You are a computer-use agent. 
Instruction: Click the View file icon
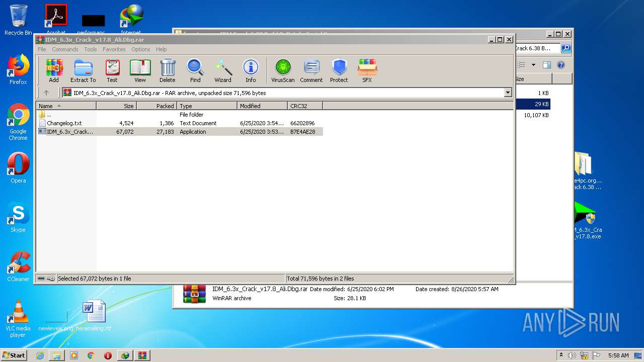click(140, 70)
